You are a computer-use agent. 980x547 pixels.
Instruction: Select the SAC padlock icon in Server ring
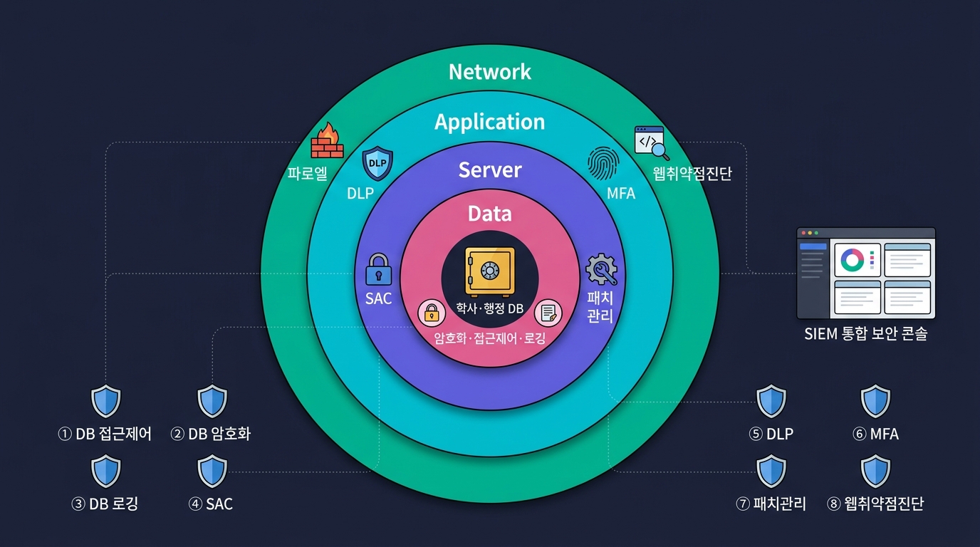pos(378,270)
